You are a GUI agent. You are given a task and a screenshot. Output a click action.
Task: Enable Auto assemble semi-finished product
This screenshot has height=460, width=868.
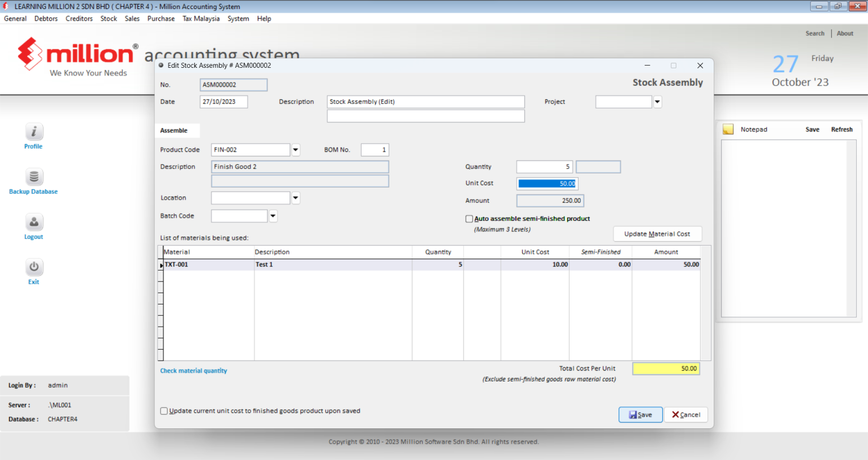click(469, 219)
